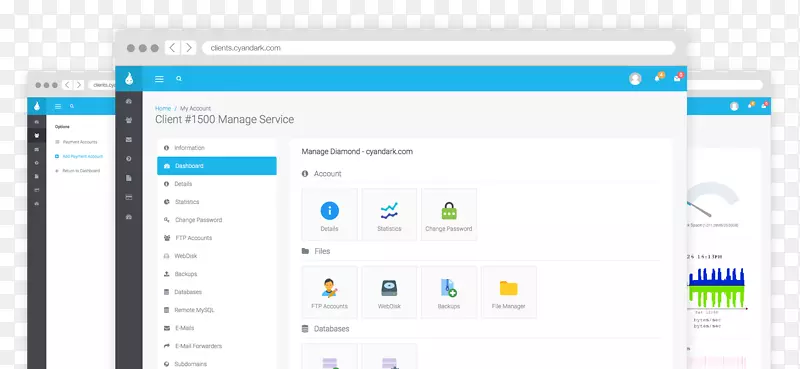Toggle the hamburger menu in the front window header

[159, 79]
